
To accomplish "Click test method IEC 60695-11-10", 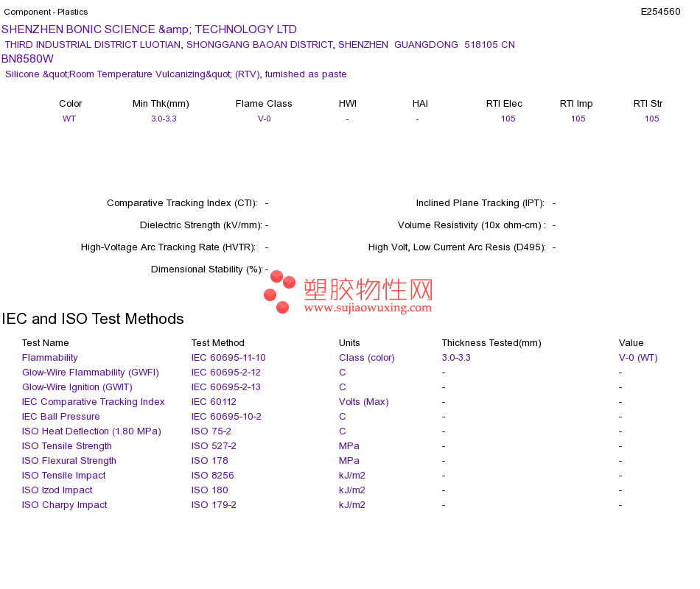I will pos(228,358).
